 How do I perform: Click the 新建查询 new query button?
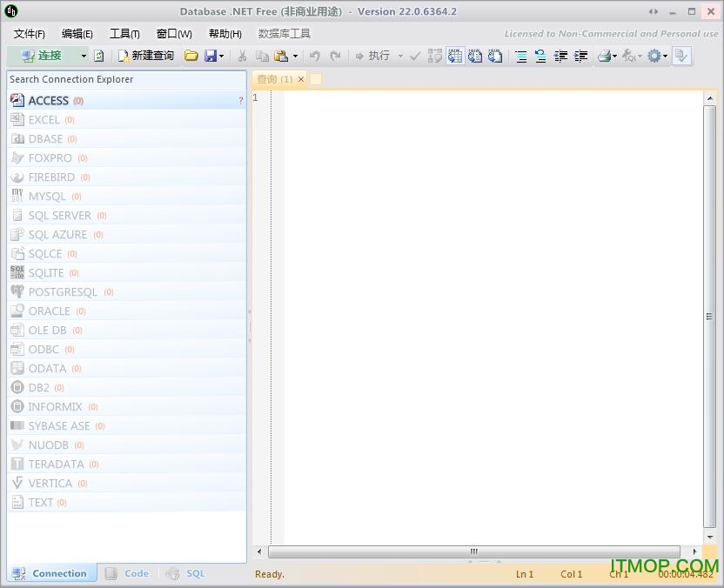coord(146,56)
